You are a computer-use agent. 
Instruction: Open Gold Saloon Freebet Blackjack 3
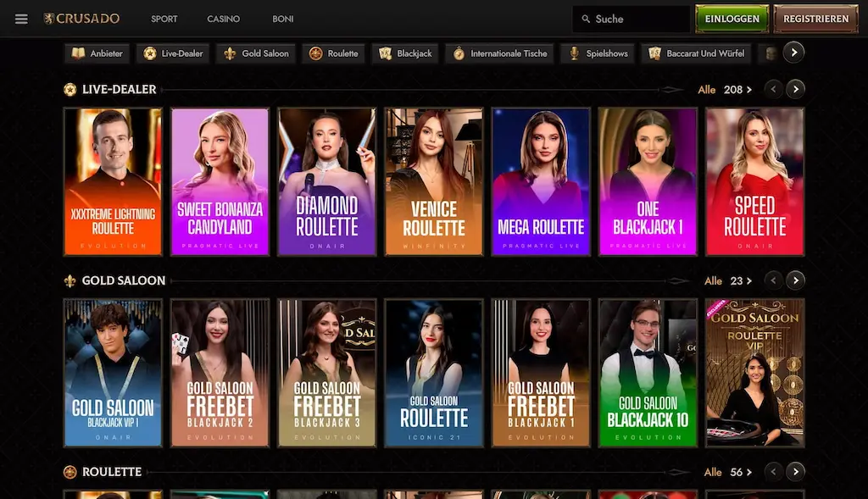(326, 373)
